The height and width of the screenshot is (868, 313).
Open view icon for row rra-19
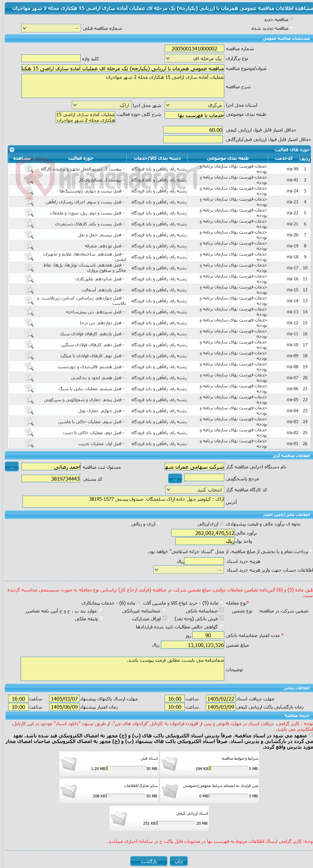(29, 245)
